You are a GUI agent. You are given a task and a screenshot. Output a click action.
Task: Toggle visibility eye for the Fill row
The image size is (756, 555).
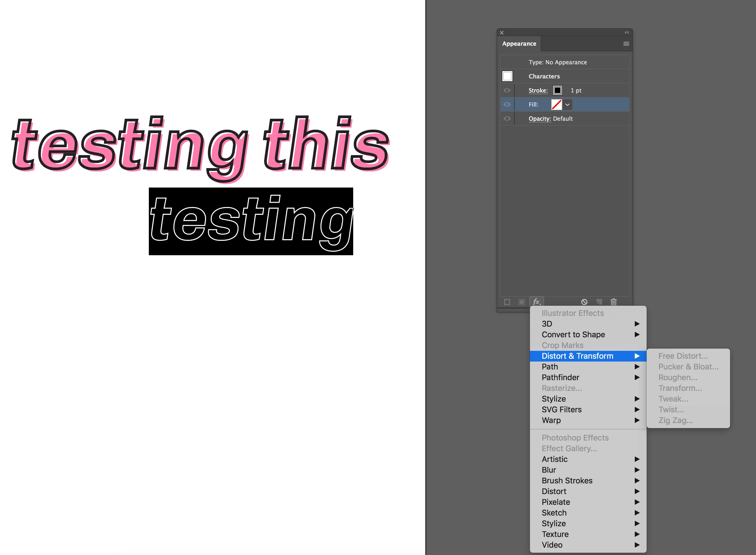[x=507, y=104]
